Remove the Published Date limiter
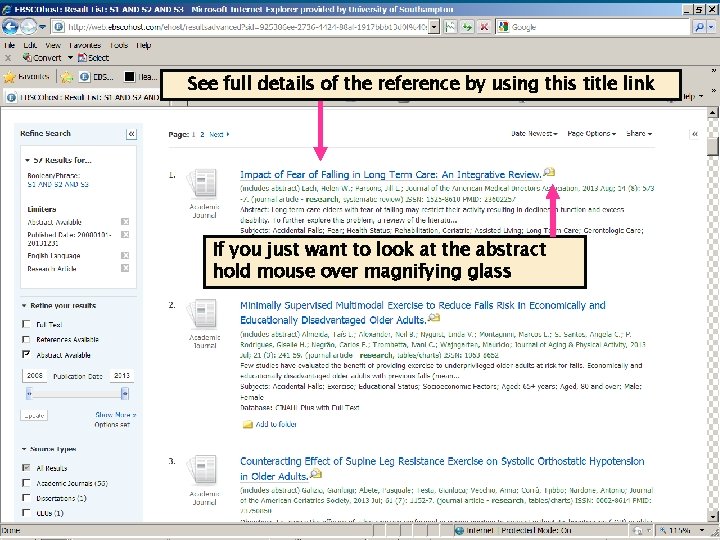The image size is (720, 540). point(125,235)
